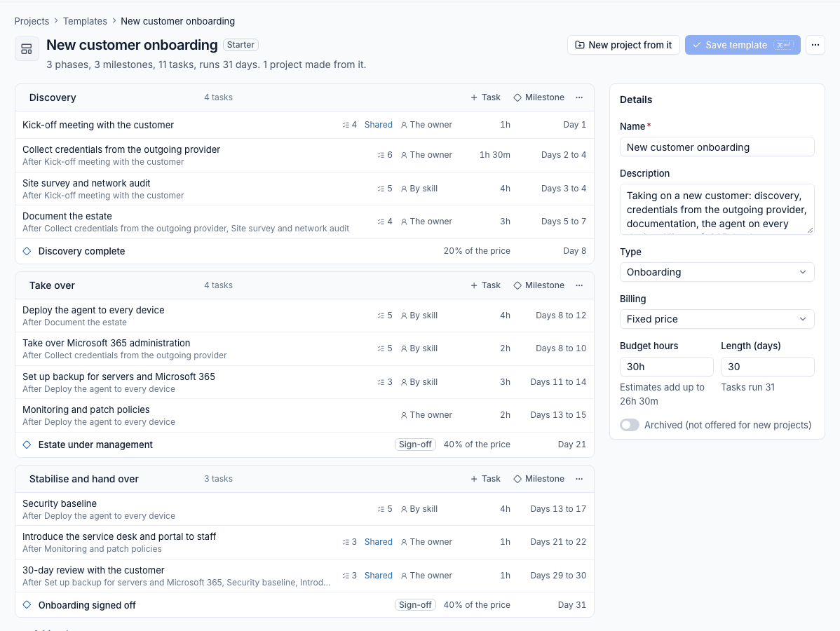Click checklist count 4 on Kick-off meeting row

pos(349,125)
